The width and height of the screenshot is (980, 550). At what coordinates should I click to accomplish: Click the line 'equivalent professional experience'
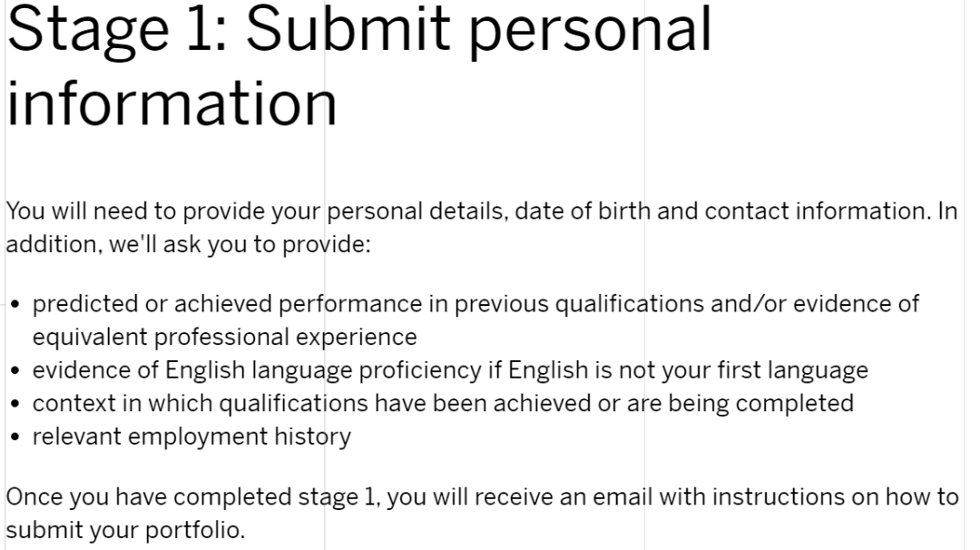(x=224, y=338)
